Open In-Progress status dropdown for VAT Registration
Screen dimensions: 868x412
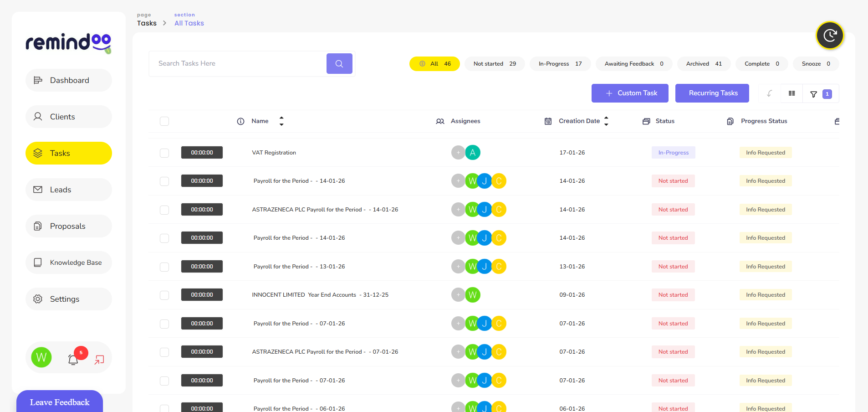pos(673,153)
